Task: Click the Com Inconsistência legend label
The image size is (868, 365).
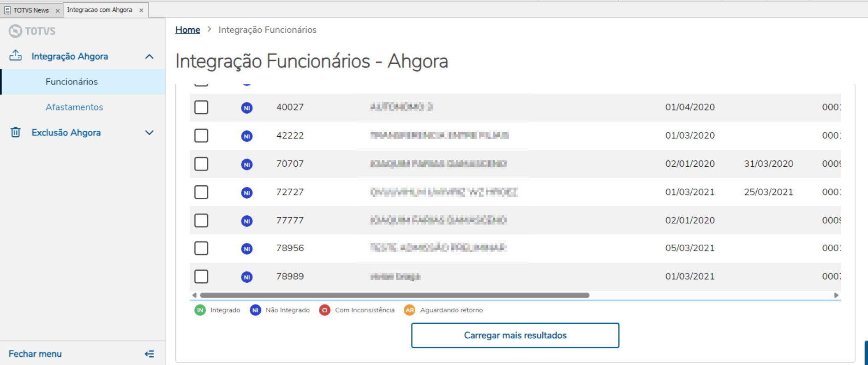Action: pyautogui.click(x=365, y=310)
